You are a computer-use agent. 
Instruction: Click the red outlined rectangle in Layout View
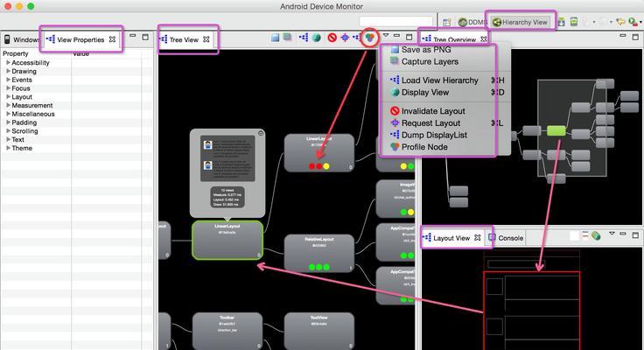(x=532, y=310)
